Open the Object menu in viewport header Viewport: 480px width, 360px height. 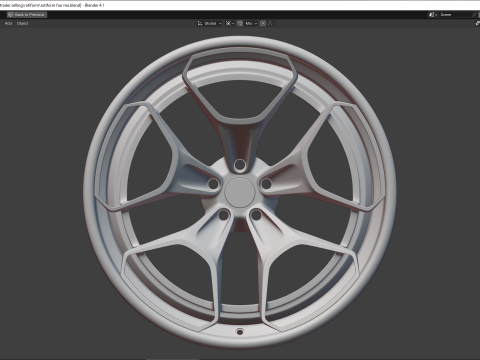23,23
